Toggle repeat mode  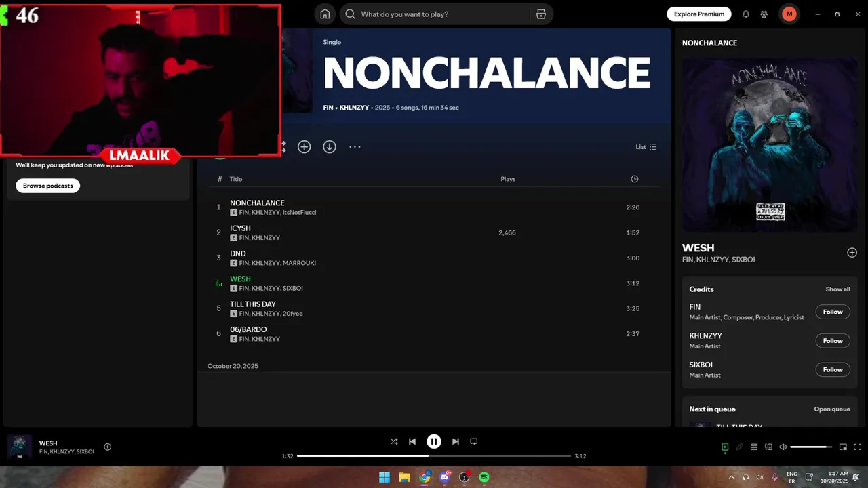[474, 441]
